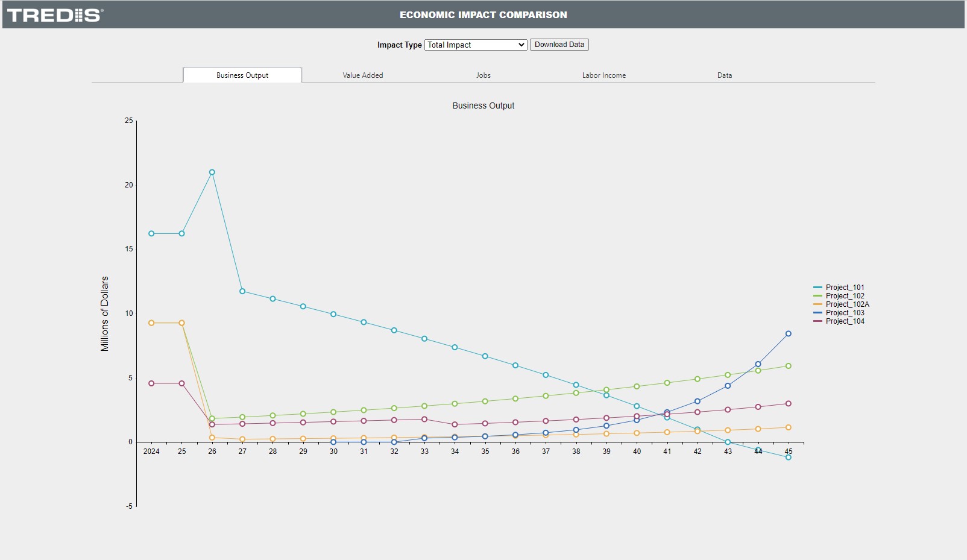Click Project_101 data point at year 27
Viewport: 967px width, 560px height.
tap(242, 291)
